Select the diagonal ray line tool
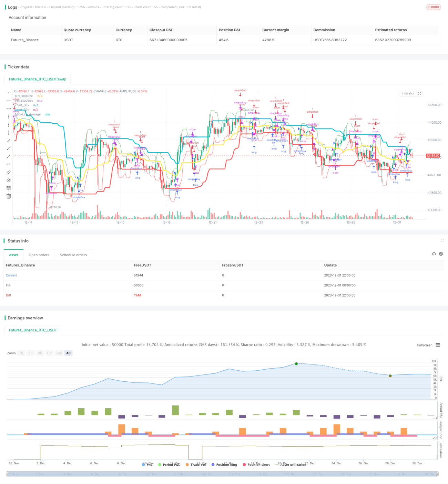The height and width of the screenshot is (484, 448). pyautogui.click(x=9, y=148)
